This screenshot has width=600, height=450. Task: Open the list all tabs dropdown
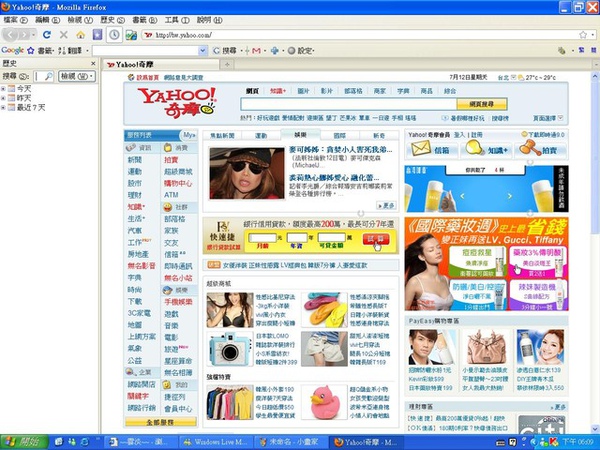coord(596,64)
